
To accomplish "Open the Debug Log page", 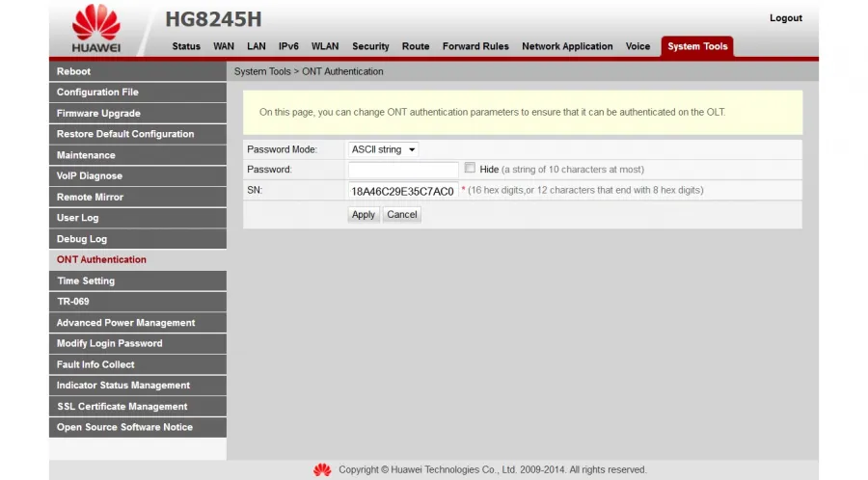I will [x=138, y=239].
